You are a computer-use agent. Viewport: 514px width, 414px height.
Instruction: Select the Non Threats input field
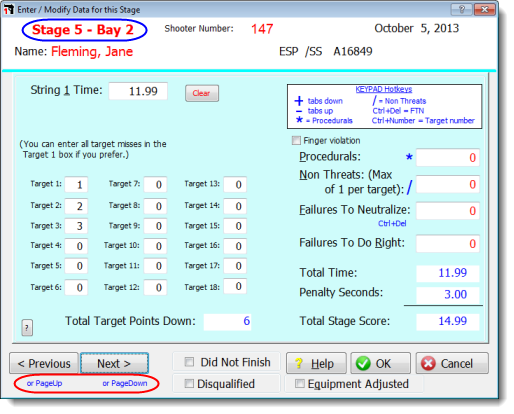point(448,184)
